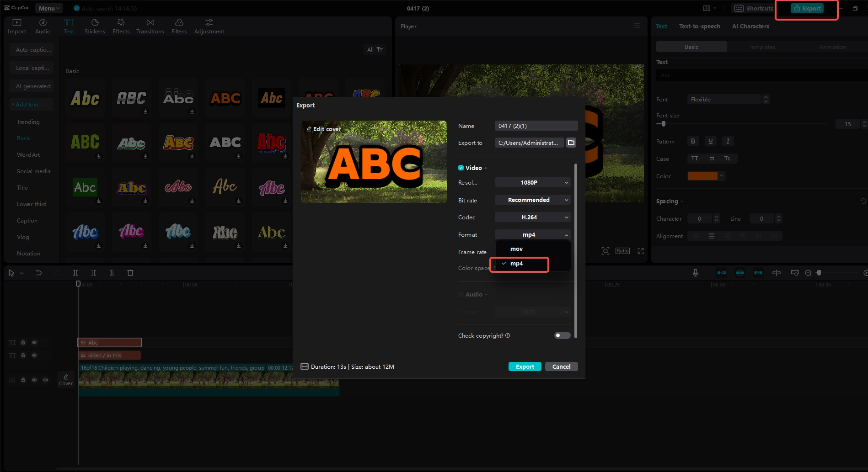This screenshot has height=472, width=868.
Task: Open the Filters panel
Action: (x=179, y=25)
